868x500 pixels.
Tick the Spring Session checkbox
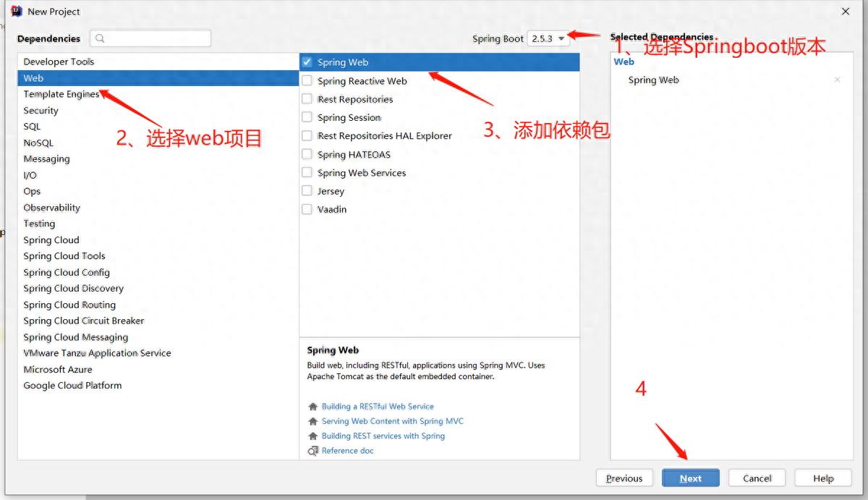click(x=307, y=117)
